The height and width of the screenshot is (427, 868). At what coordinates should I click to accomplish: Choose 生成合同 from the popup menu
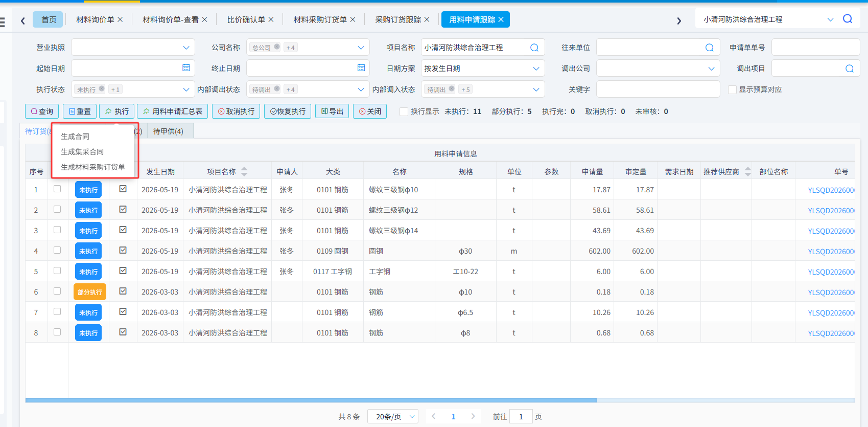pos(75,137)
